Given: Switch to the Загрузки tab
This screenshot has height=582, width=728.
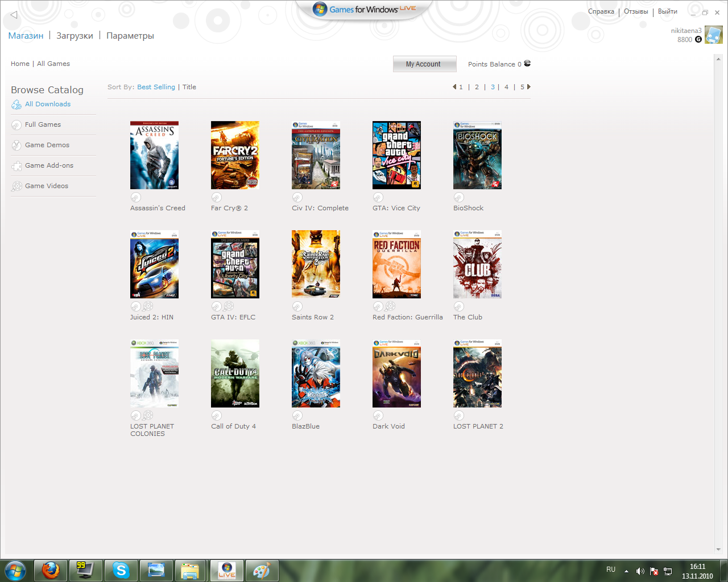Looking at the screenshot, I should pyautogui.click(x=75, y=36).
